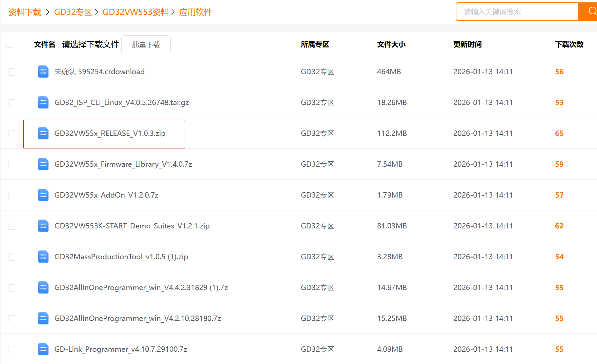Click the 下载次数 column header
This screenshot has height=364, width=597.
pyautogui.click(x=569, y=44)
